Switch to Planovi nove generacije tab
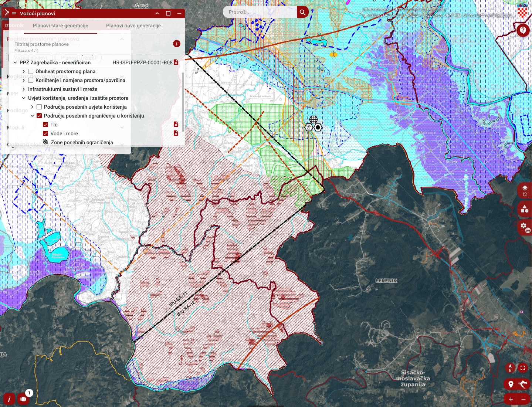Viewport: 532px width, 407px height. point(133,26)
